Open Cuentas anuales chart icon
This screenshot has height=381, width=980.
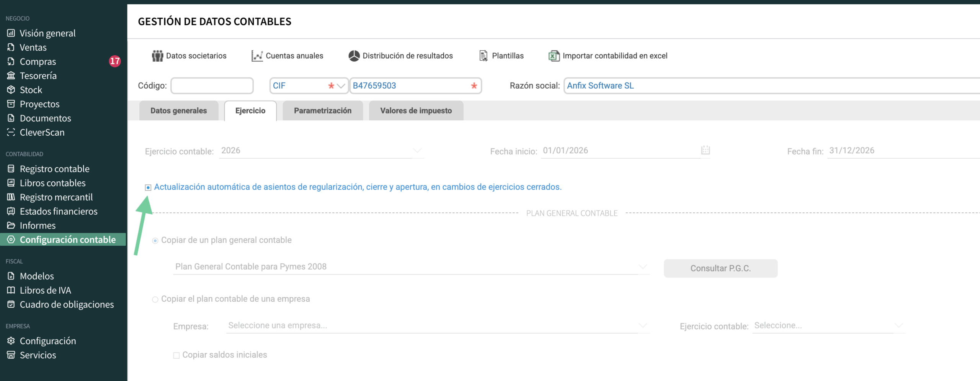click(x=257, y=56)
